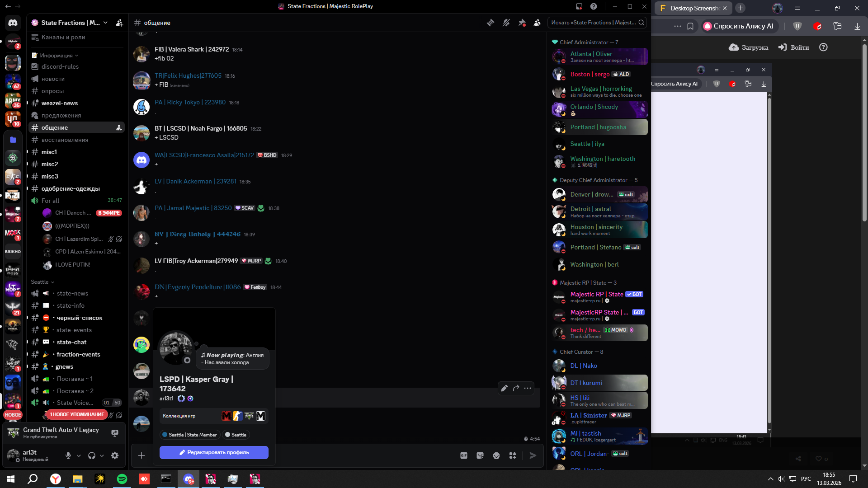Image resolution: width=868 pixels, height=488 pixels.
Task: Mute the microphone
Action: (68, 455)
